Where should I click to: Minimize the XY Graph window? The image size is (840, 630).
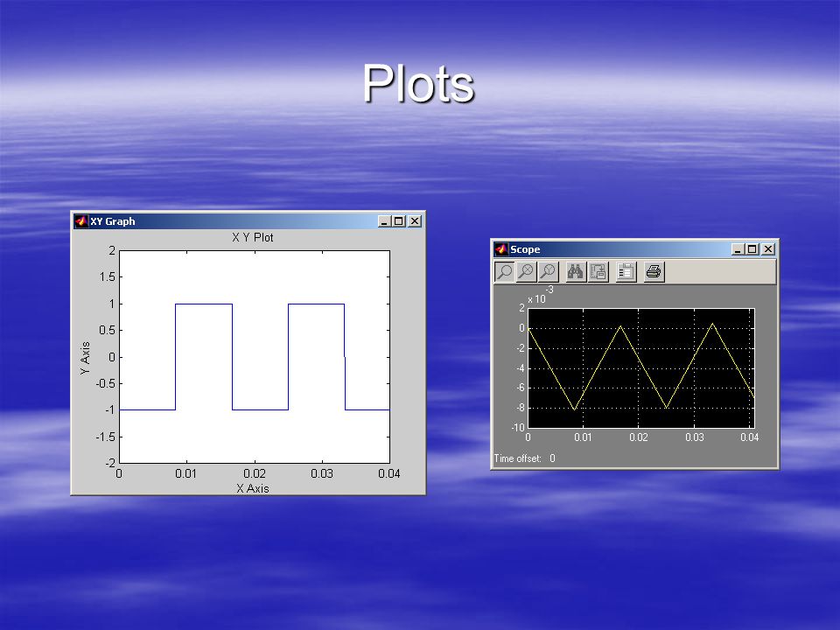pos(383,221)
